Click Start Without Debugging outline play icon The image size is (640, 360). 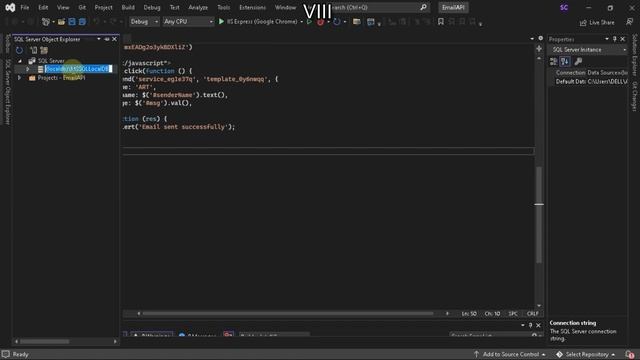coord(309,22)
